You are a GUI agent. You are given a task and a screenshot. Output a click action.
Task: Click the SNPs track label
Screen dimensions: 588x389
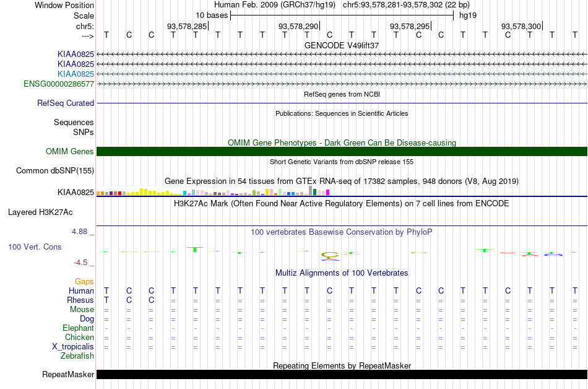(84, 132)
